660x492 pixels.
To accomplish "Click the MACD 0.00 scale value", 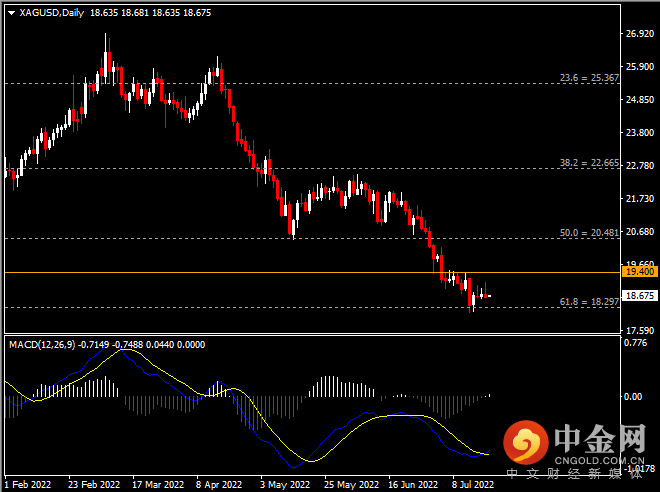I will coord(633,396).
